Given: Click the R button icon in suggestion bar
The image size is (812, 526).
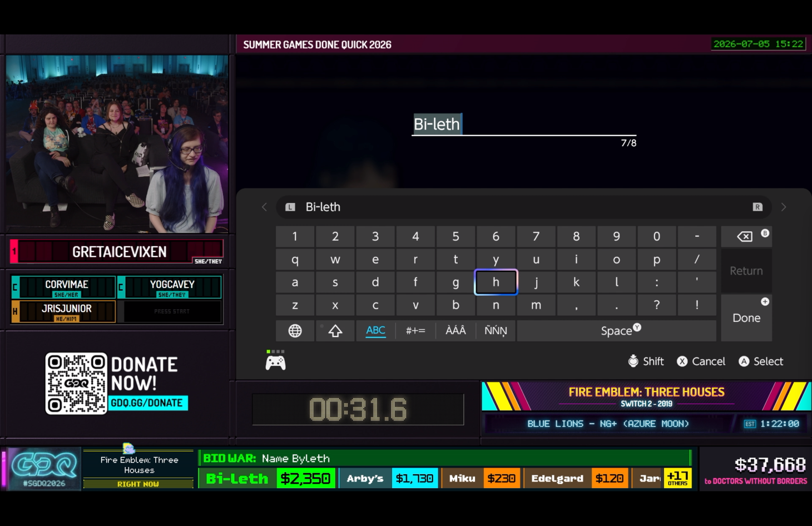Looking at the screenshot, I should [757, 207].
